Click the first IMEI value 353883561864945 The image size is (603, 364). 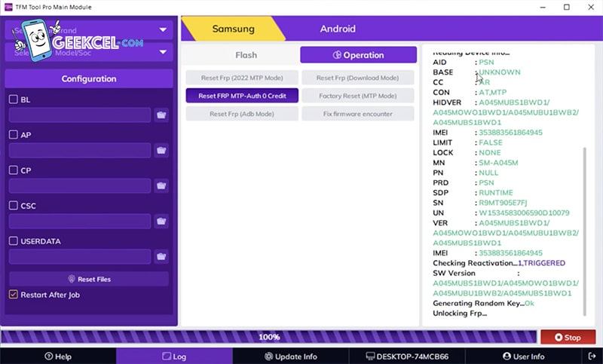[510, 133]
